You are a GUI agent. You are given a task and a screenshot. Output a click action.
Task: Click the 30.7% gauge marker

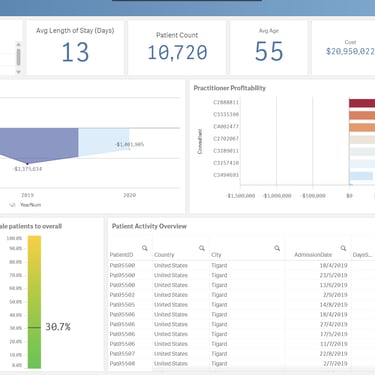pos(34,327)
